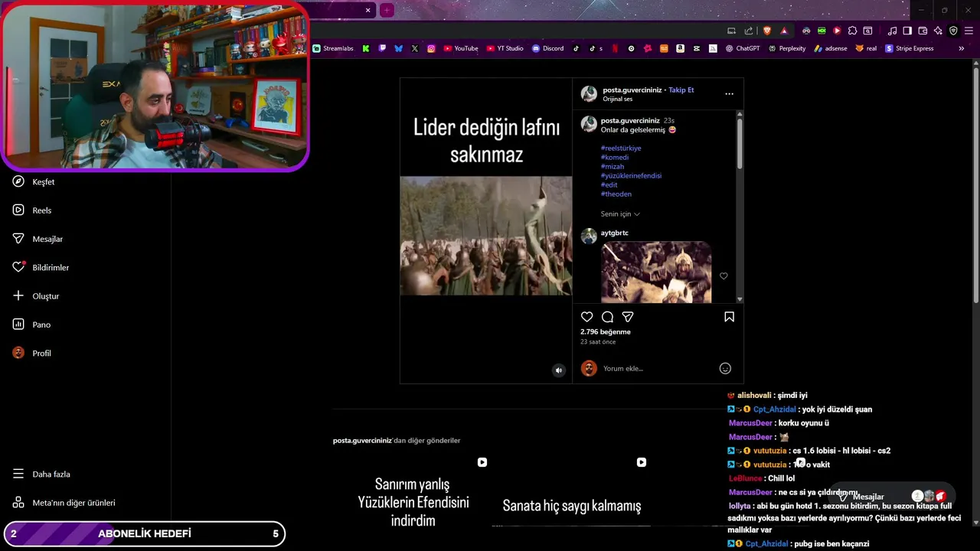Click the #komedi hashtag
This screenshot has height=551, width=980.
point(615,157)
